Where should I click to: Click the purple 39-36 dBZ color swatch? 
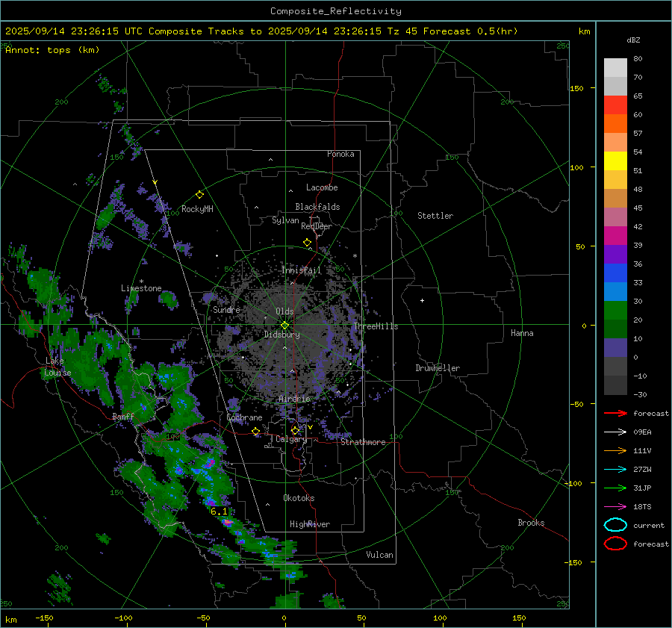pyautogui.click(x=615, y=255)
